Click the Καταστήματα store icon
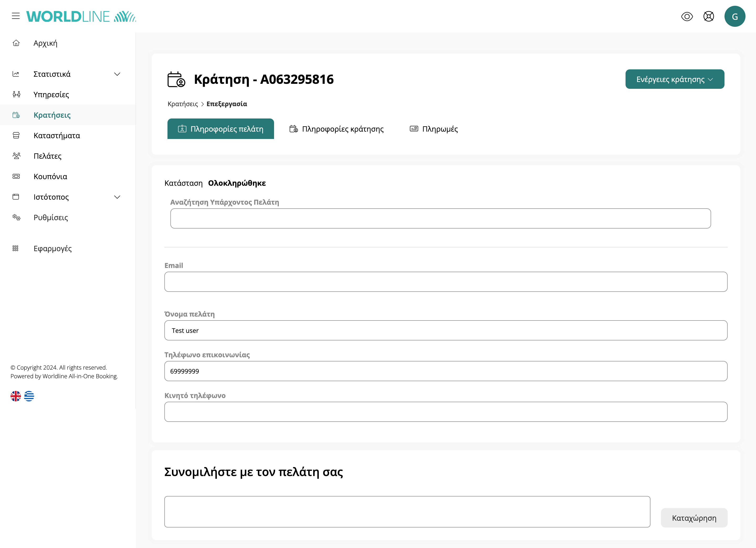 point(16,135)
